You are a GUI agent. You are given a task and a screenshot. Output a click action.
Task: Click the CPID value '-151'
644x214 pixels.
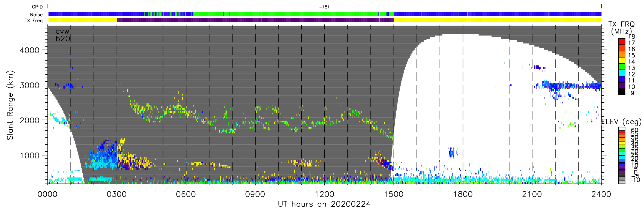[x=324, y=7]
